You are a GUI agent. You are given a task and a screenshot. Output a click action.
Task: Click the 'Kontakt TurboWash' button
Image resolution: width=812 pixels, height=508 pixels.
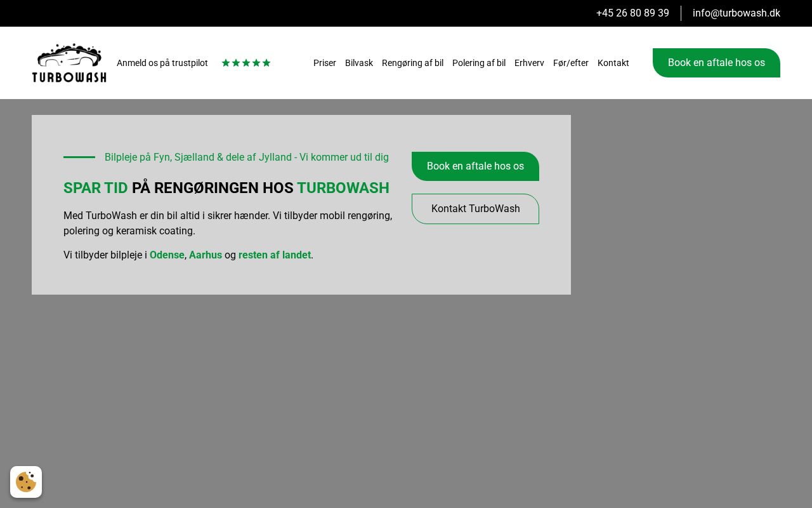475,209
